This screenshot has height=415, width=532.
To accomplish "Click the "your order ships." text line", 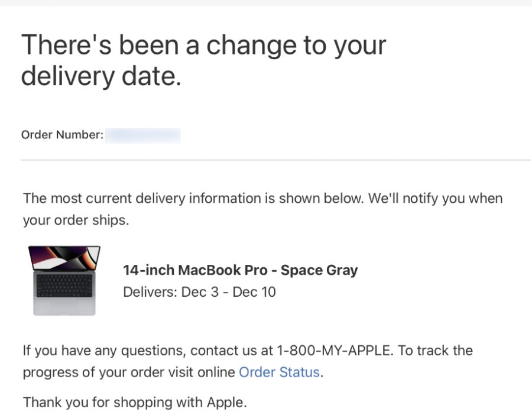I will pos(76,221).
